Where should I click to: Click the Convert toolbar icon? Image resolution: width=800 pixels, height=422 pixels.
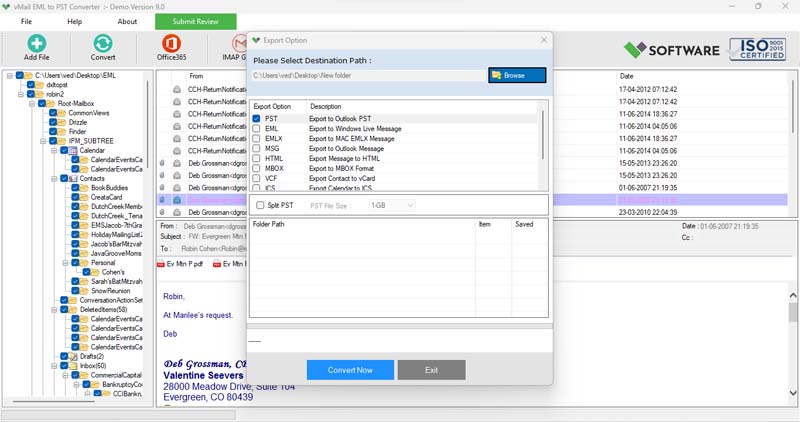click(x=103, y=43)
